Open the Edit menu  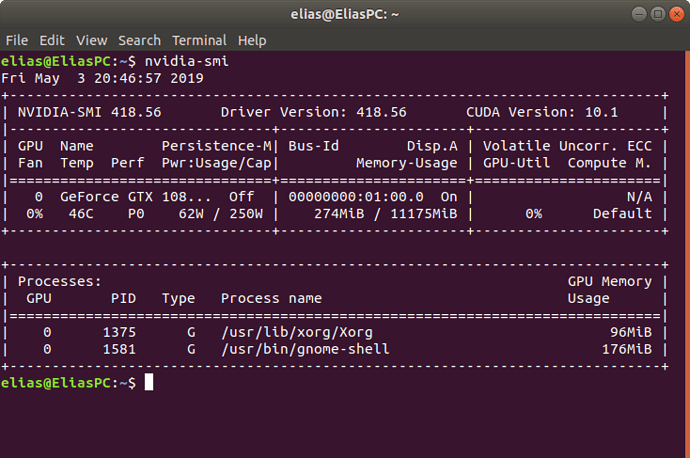52,40
